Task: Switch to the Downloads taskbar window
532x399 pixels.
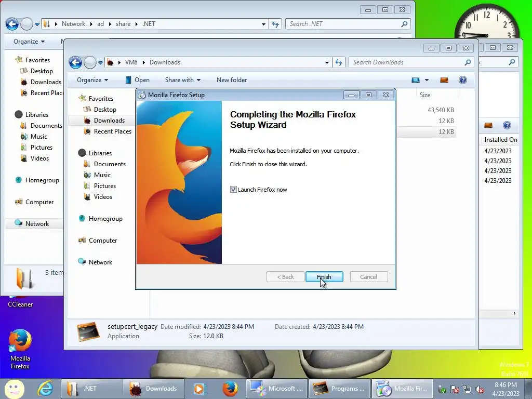Action: point(154,389)
